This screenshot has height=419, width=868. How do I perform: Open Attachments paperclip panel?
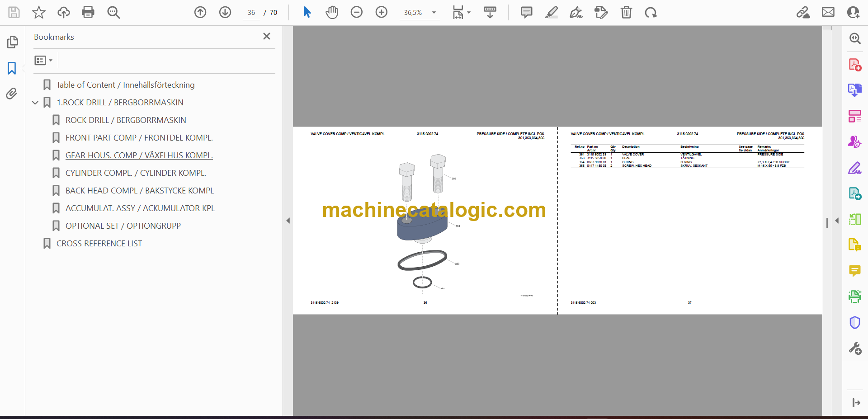coord(12,94)
